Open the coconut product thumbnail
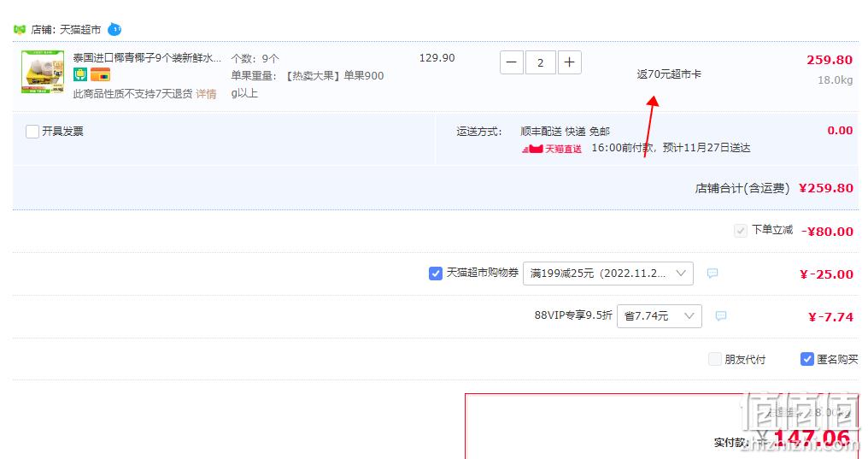 43,72
